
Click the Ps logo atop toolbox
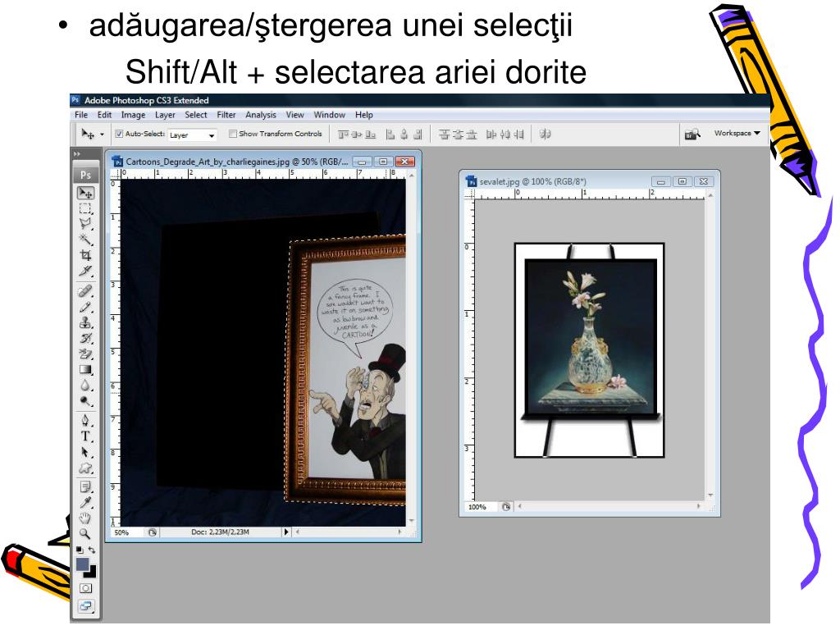pyautogui.click(x=85, y=175)
